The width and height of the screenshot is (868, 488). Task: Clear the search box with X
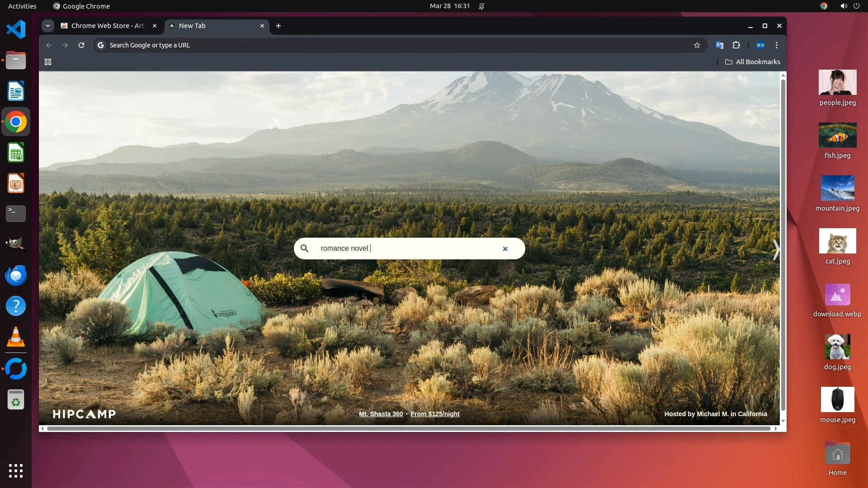(505, 249)
